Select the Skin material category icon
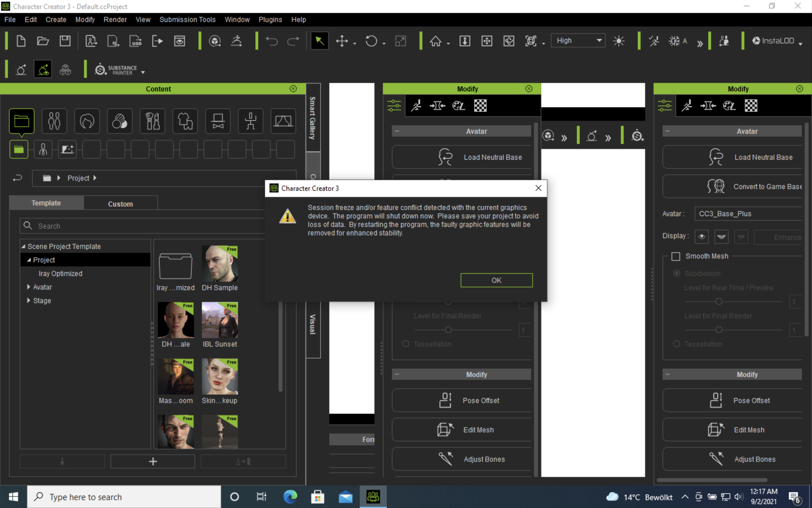Viewport: 812px width, 508px height. click(120, 121)
